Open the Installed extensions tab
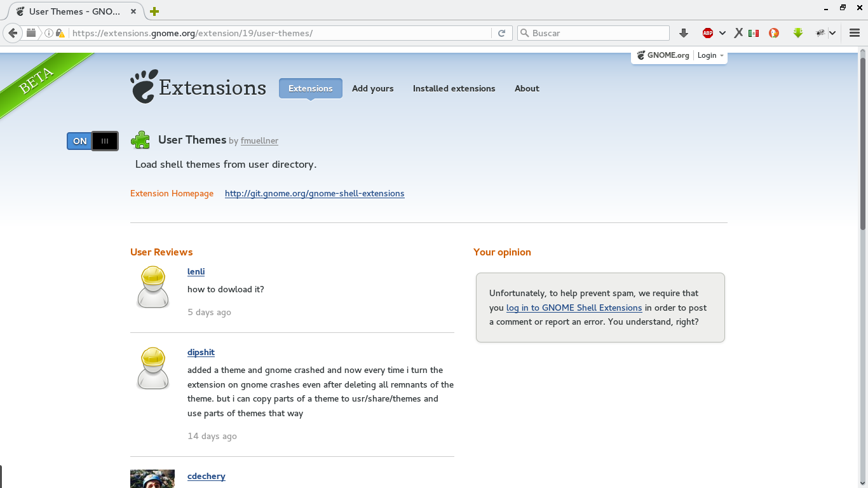This screenshot has height=488, width=868. 454,88
